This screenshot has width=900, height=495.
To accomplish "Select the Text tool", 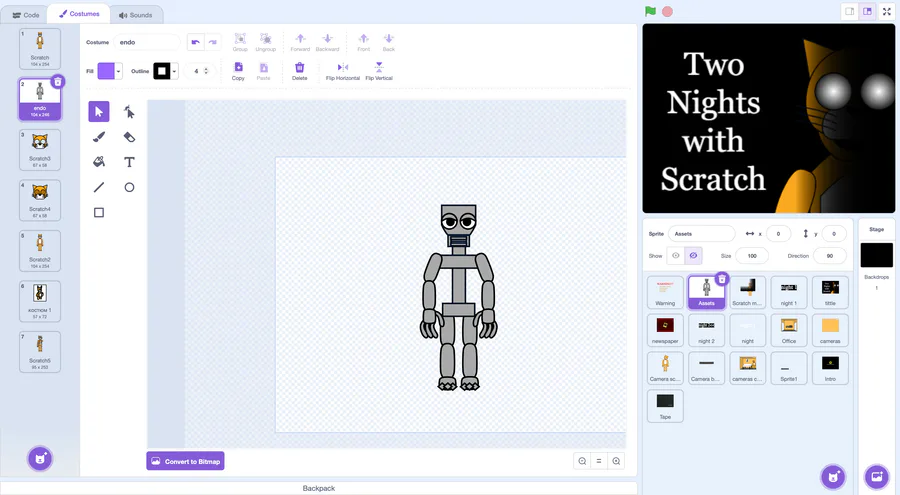I will coord(129,162).
